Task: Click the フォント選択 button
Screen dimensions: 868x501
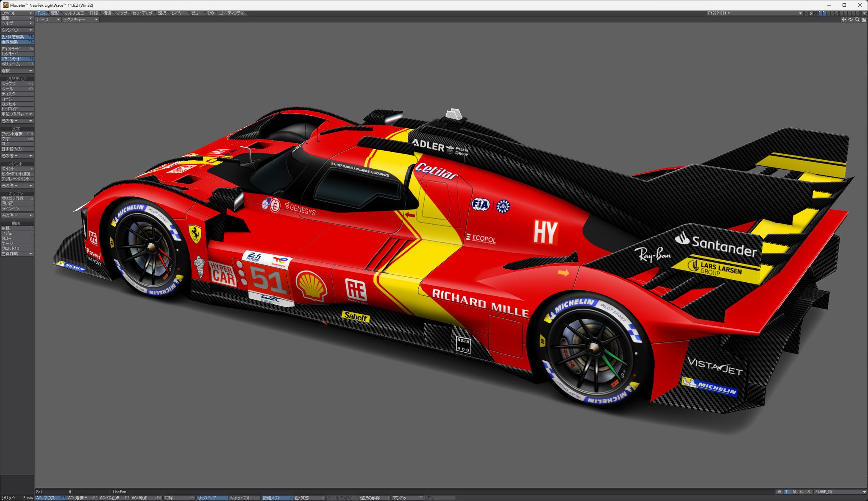Action: point(17,134)
